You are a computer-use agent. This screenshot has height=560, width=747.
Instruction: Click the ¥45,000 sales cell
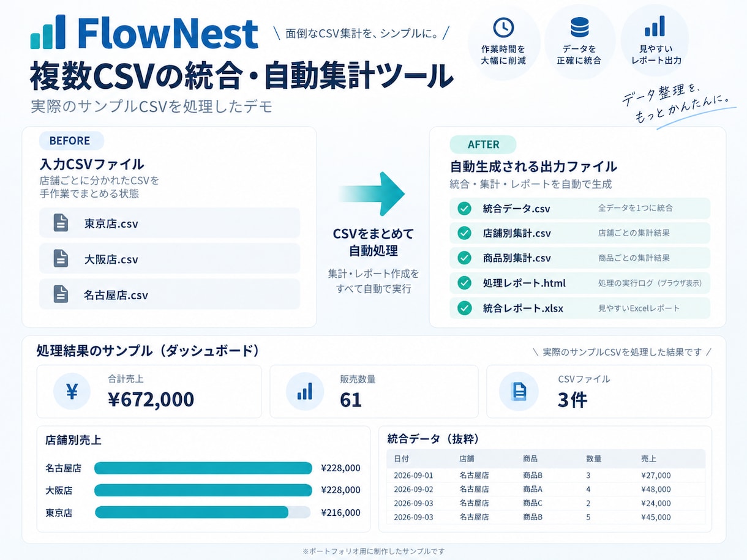(656, 517)
